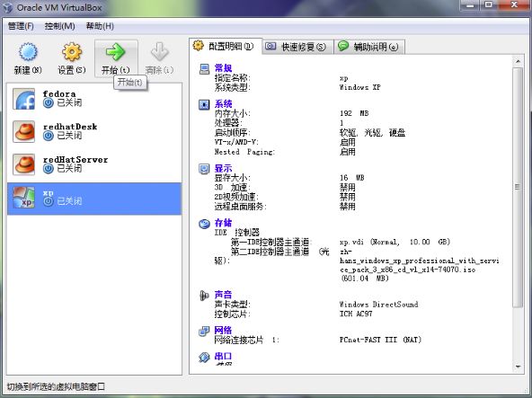Select the redHatServer machine name

point(75,160)
